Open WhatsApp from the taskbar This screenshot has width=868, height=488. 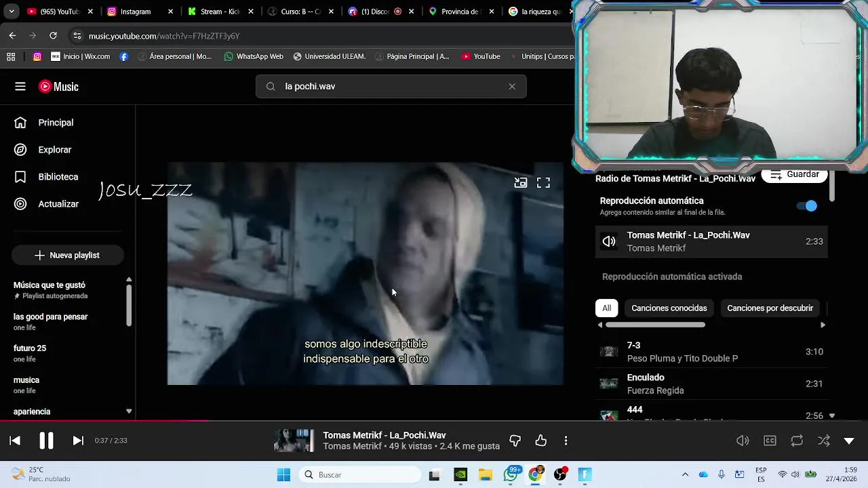click(x=511, y=474)
